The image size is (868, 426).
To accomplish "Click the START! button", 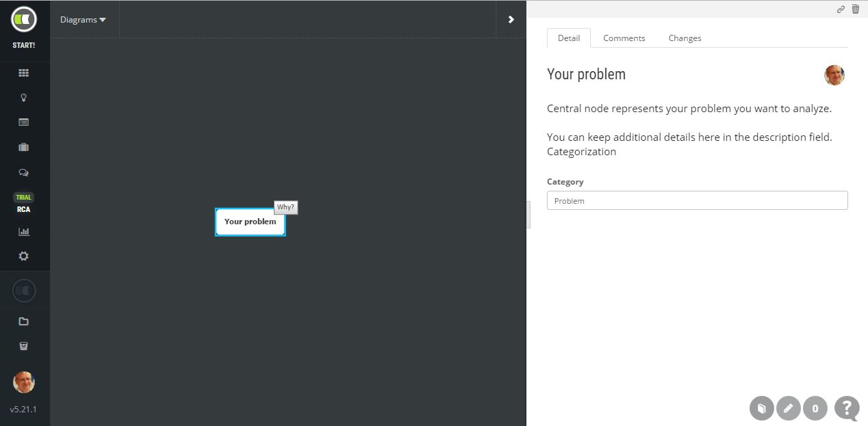I will 24,45.
